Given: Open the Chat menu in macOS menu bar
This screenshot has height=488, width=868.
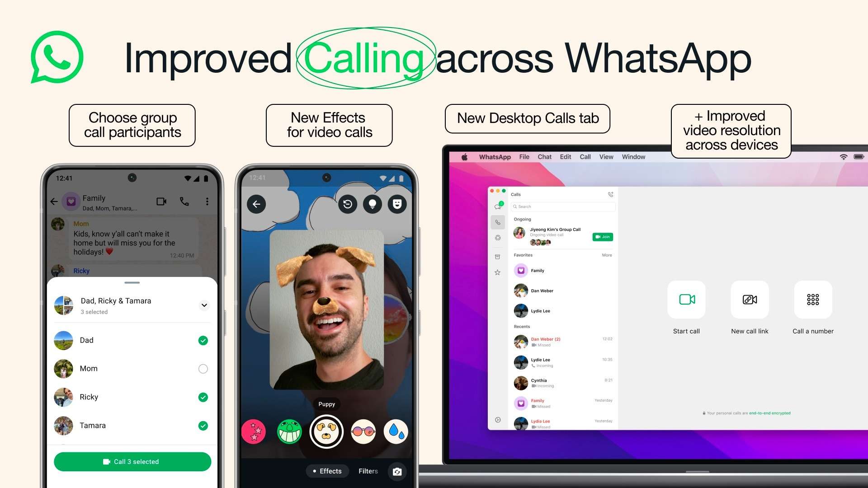Looking at the screenshot, I should 544,157.
